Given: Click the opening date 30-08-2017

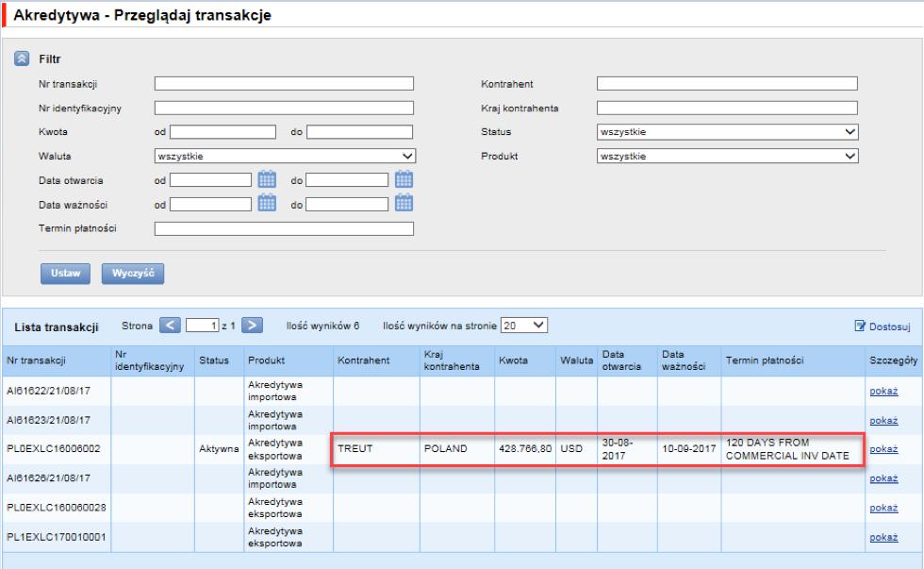Looking at the screenshot, I should 618,449.
